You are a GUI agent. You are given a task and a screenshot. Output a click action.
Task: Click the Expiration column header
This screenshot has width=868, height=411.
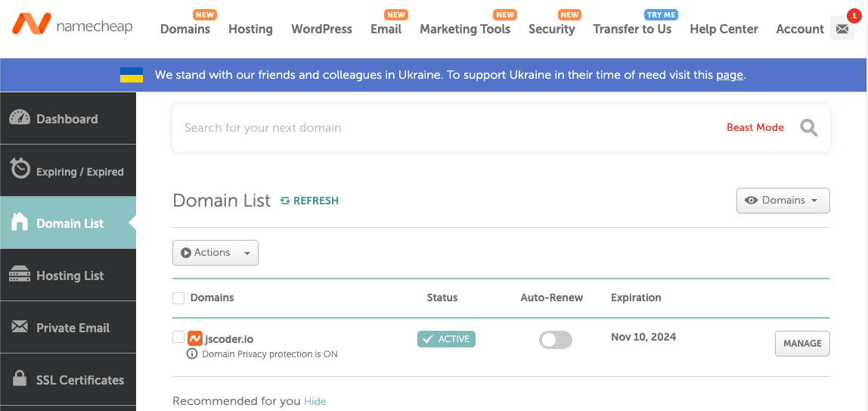pos(636,297)
